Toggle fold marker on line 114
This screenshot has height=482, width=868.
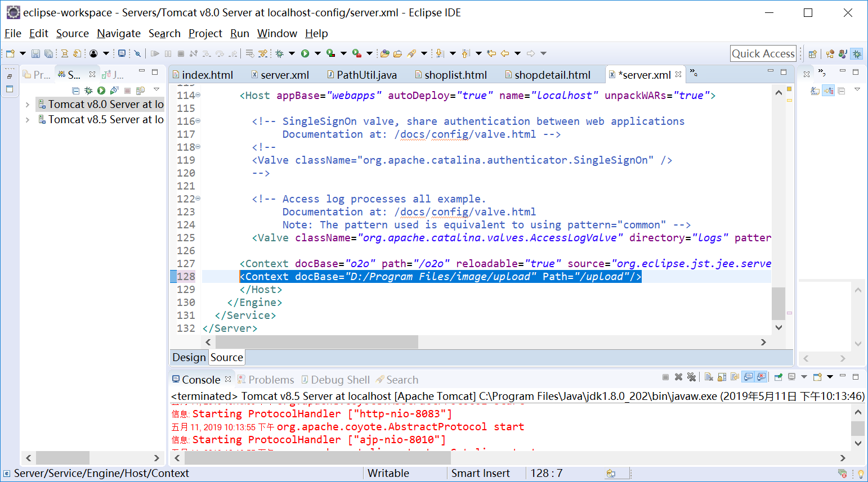point(198,96)
